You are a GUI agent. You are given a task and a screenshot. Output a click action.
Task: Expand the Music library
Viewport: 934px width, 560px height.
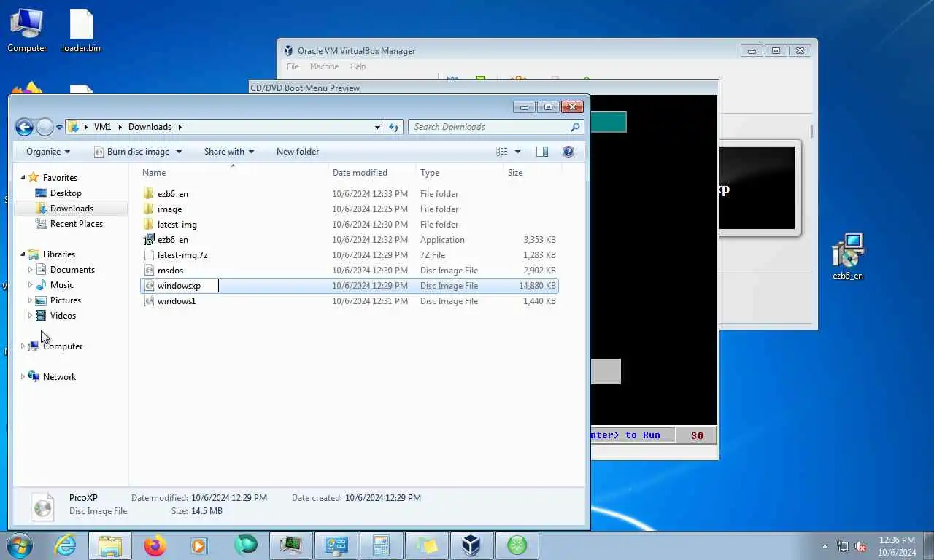(30, 285)
